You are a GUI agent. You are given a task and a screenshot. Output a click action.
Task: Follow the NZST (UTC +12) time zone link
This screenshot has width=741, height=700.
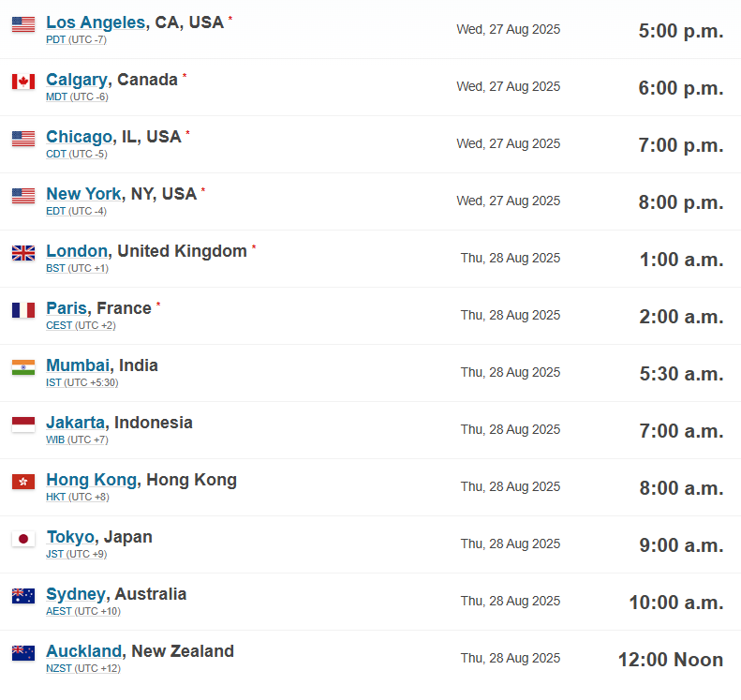pyautogui.click(x=83, y=669)
